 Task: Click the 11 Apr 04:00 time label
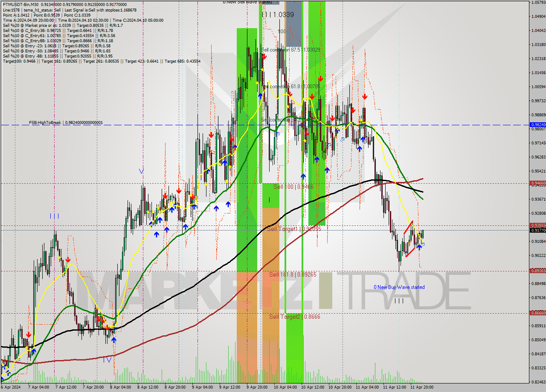pos(367,387)
